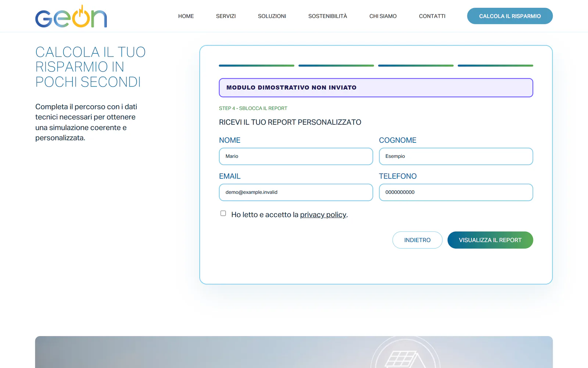Click the second step progress bar
Viewport: 588px width, 368px height.
[336, 66]
